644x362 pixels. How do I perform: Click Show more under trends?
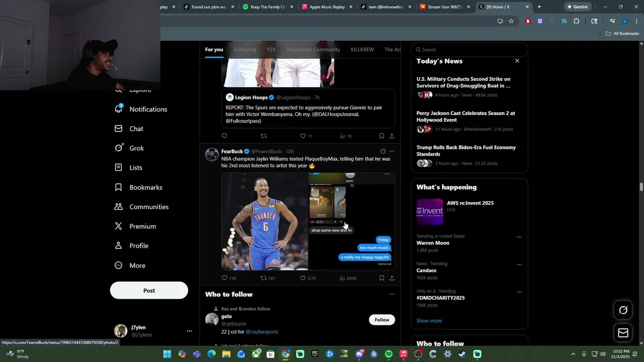coord(429,321)
